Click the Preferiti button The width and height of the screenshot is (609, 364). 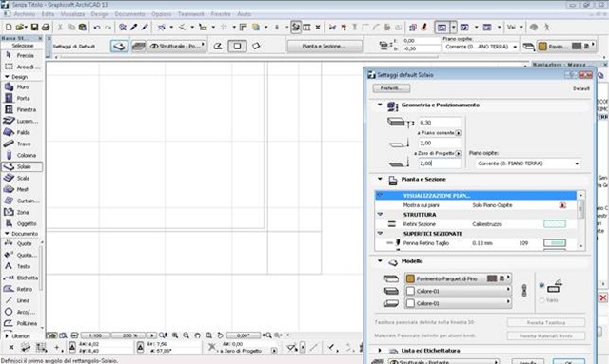[391, 88]
